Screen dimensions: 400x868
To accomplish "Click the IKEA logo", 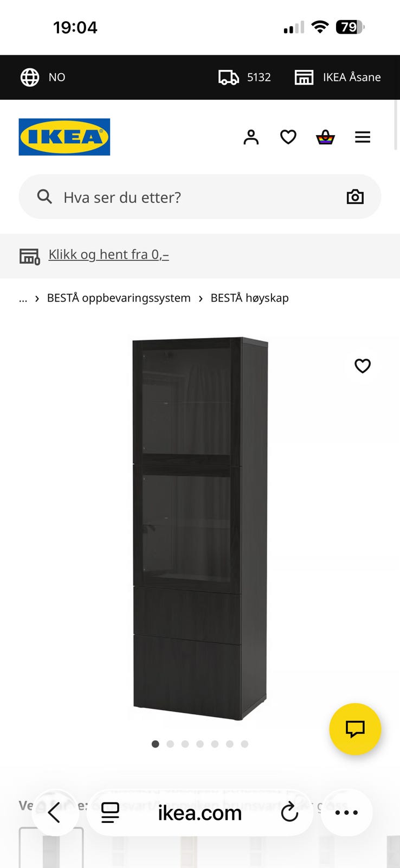I will pyautogui.click(x=64, y=137).
